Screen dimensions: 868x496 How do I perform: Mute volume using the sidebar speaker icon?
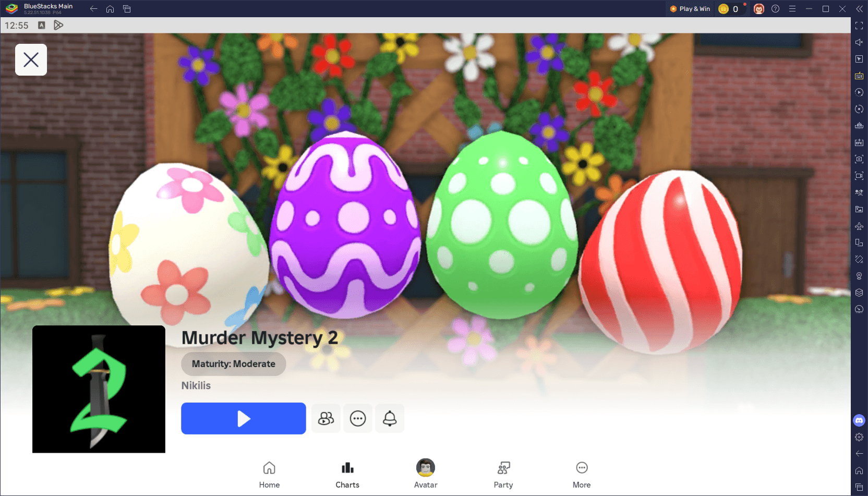coord(859,42)
